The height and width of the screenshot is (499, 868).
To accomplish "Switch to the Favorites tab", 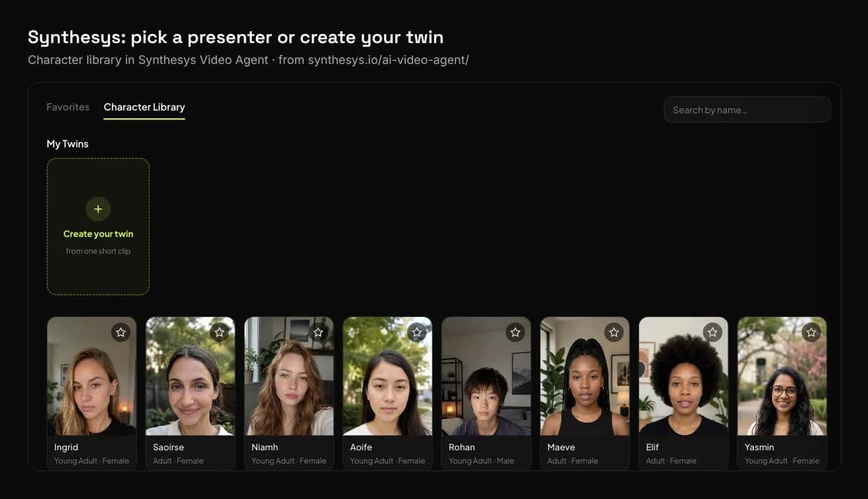I will point(68,107).
